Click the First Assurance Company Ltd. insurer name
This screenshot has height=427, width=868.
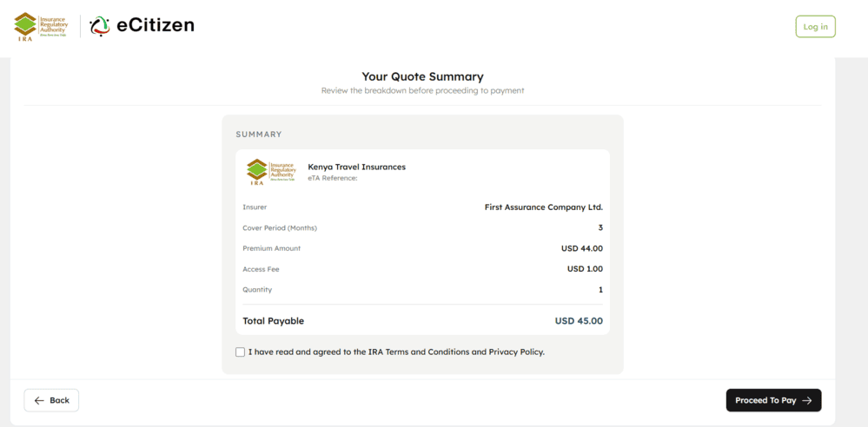tap(544, 207)
